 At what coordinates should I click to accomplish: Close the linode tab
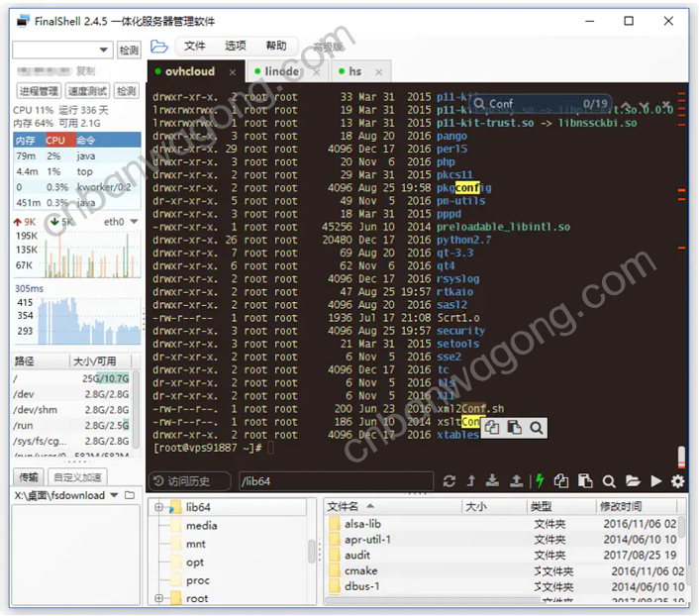click(x=316, y=72)
